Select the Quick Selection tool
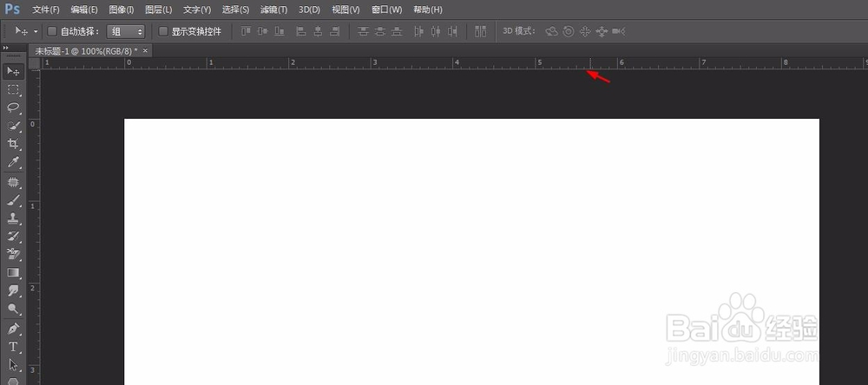This screenshot has height=385, width=868. click(x=13, y=126)
